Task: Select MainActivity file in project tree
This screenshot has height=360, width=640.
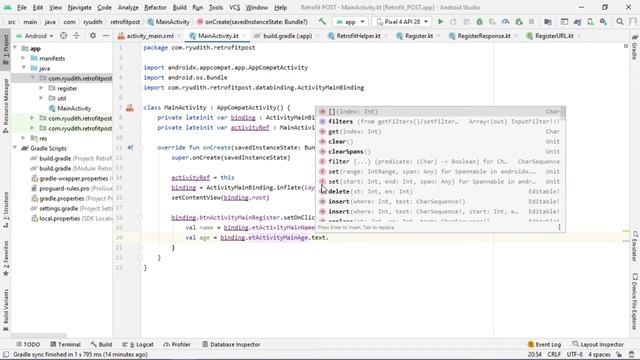Action: coord(69,108)
